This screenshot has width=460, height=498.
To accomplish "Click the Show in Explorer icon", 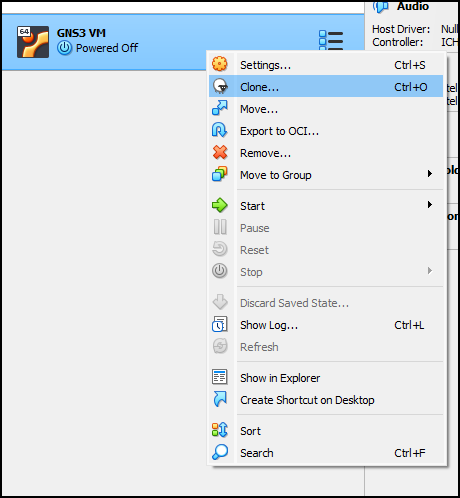I will pos(220,377).
